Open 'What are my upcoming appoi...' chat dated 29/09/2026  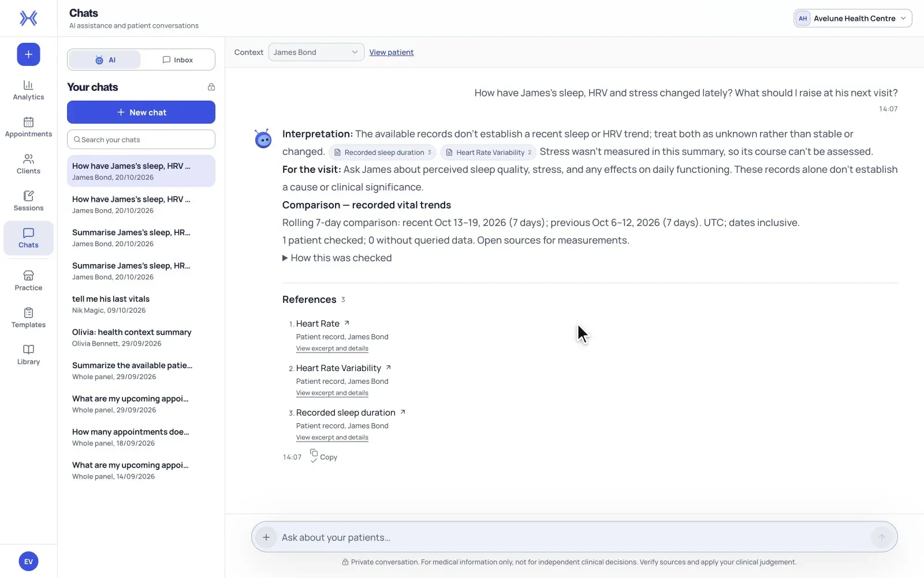click(x=141, y=404)
